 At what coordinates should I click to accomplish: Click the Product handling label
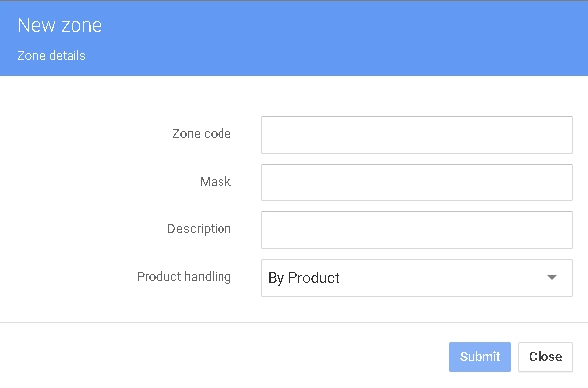[x=184, y=277]
